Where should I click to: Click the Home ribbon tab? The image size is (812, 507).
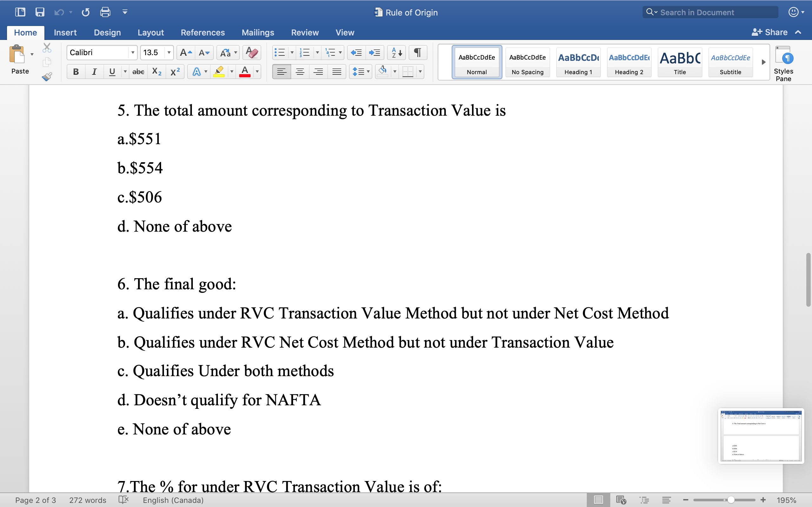[x=25, y=32]
